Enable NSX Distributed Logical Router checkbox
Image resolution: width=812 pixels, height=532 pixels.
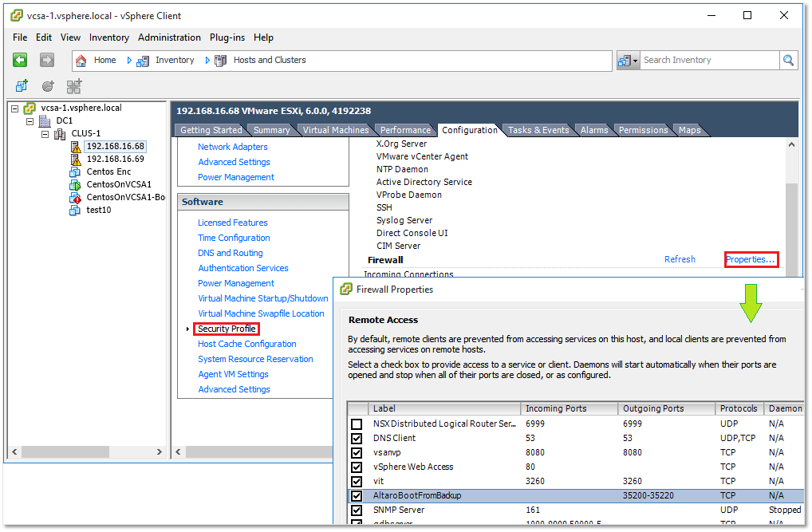click(357, 424)
